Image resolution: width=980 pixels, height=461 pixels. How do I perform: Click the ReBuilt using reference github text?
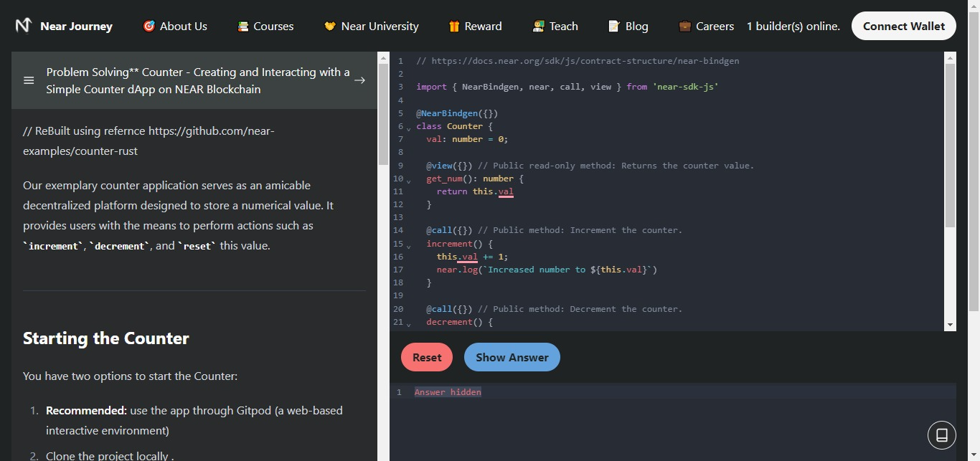149,141
